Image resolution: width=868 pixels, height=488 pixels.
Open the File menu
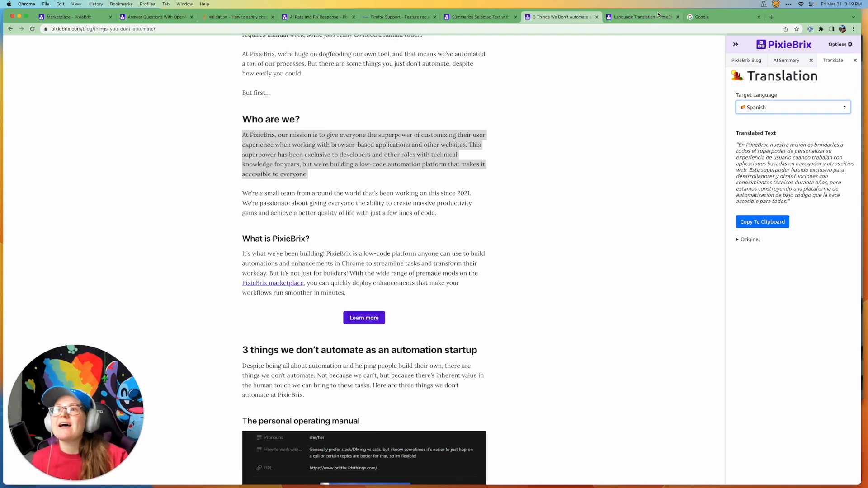coord(46,4)
